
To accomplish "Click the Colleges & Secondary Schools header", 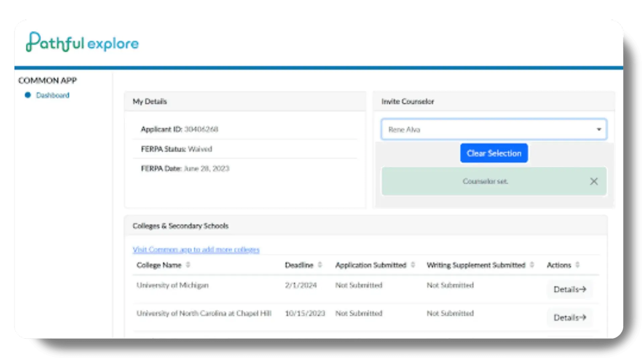I will [180, 226].
